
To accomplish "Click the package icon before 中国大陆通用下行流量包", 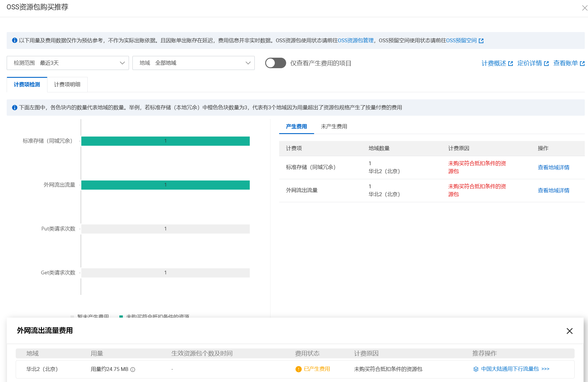I will point(476,369).
